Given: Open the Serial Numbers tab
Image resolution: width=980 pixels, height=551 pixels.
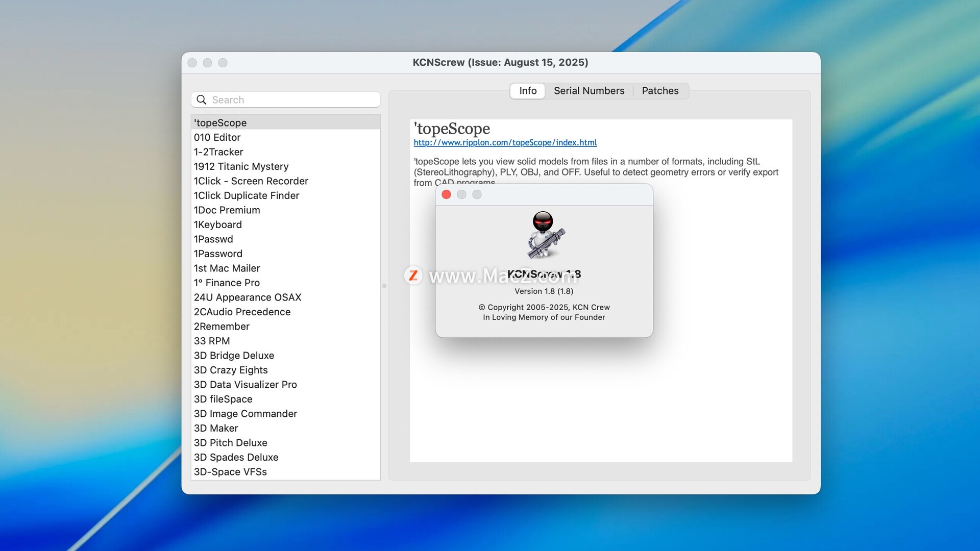Looking at the screenshot, I should click(589, 91).
